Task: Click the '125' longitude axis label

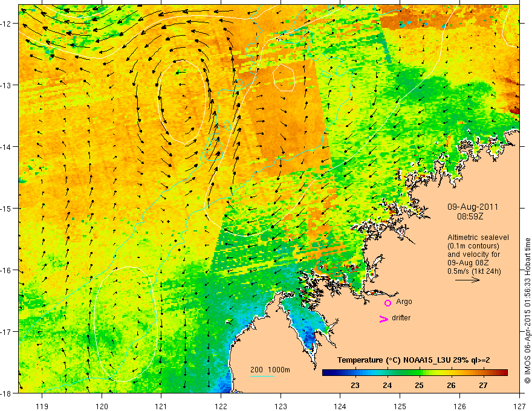Action: 400,406
